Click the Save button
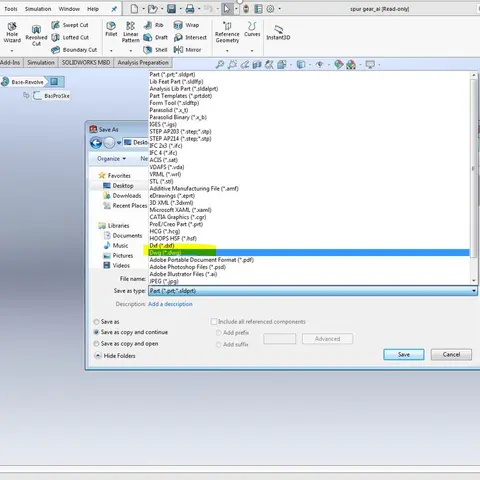 coord(404,355)
